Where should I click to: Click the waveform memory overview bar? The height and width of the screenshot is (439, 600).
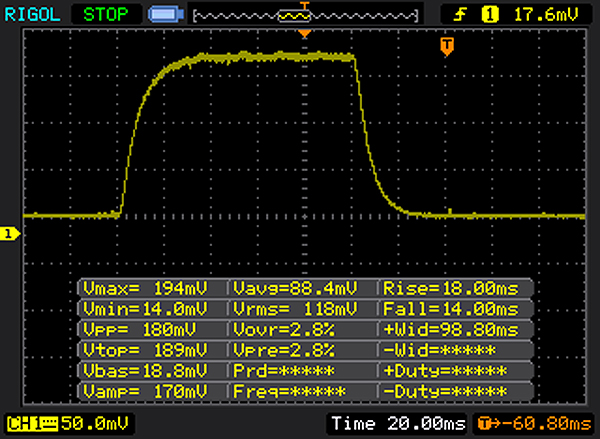point(305,16)
